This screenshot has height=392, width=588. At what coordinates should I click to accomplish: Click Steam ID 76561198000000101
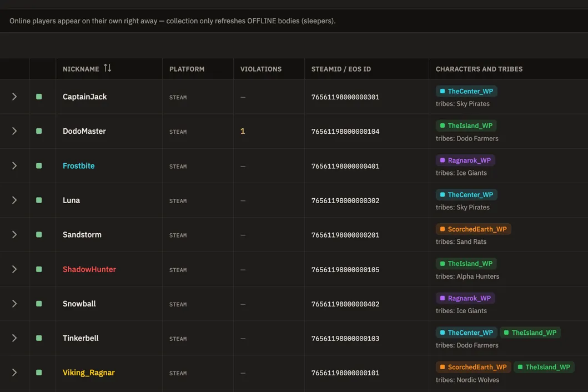(345, 373)
